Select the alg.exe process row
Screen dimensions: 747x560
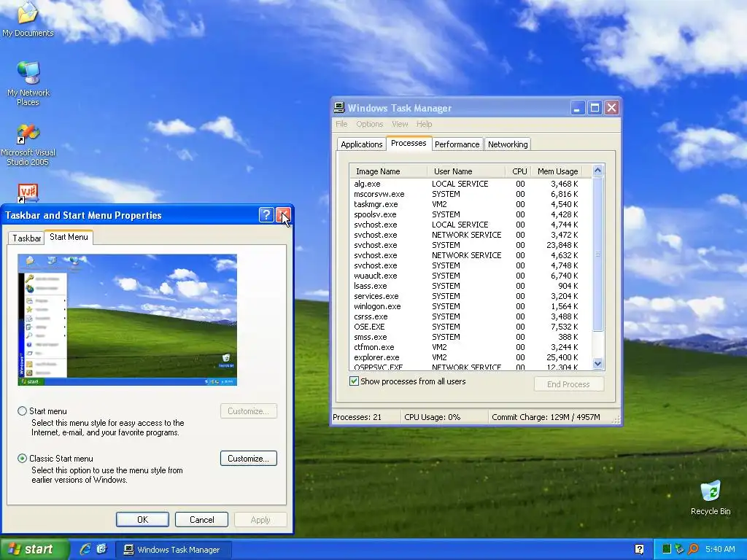point(471,184)
